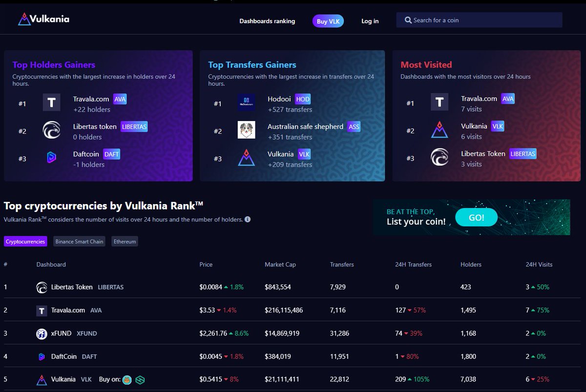
Task: Click the GO! button in banner
Action: tap(476, 218)
